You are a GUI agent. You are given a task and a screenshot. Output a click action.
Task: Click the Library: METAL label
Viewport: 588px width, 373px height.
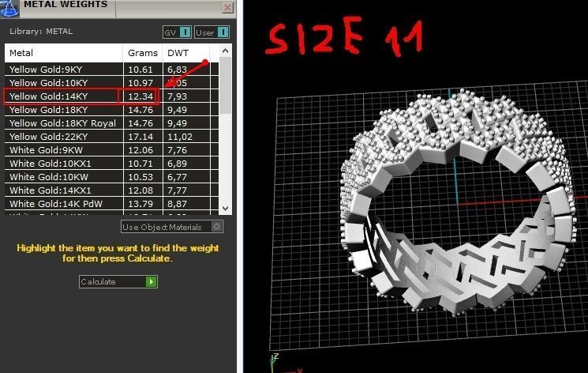pos(41,32)
